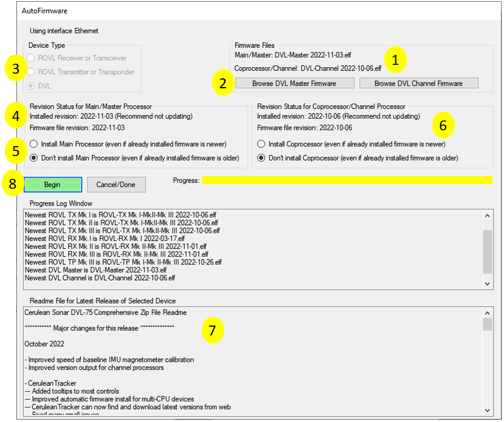Select Install Coprocessor radio button
This screenshot has width=504, height=422.
261,144
